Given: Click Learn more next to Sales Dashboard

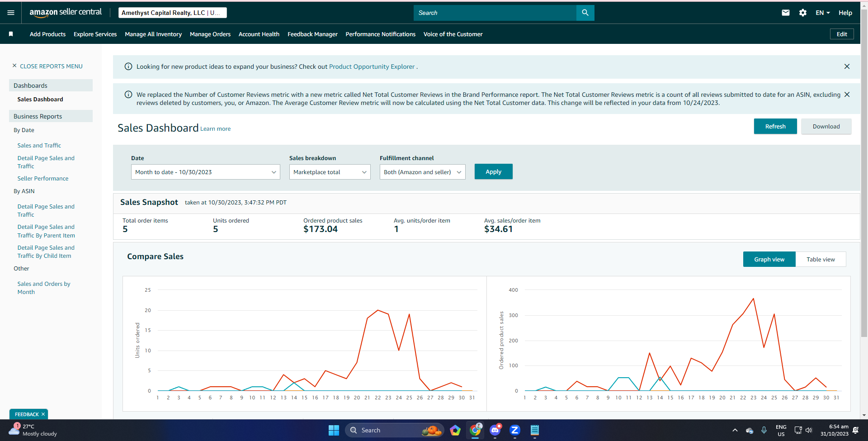Looking at the screenshot, I should point(216,129).
